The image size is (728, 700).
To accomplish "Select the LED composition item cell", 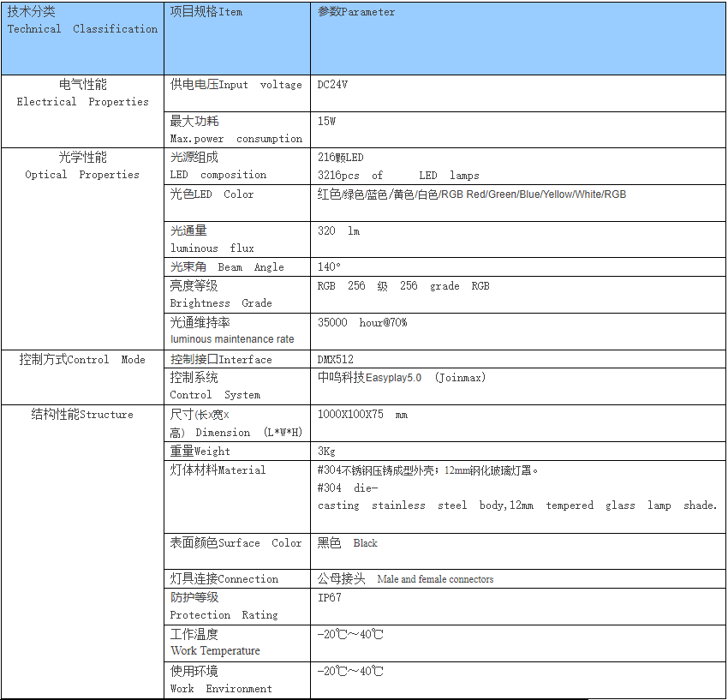I will tap(218, 166).
